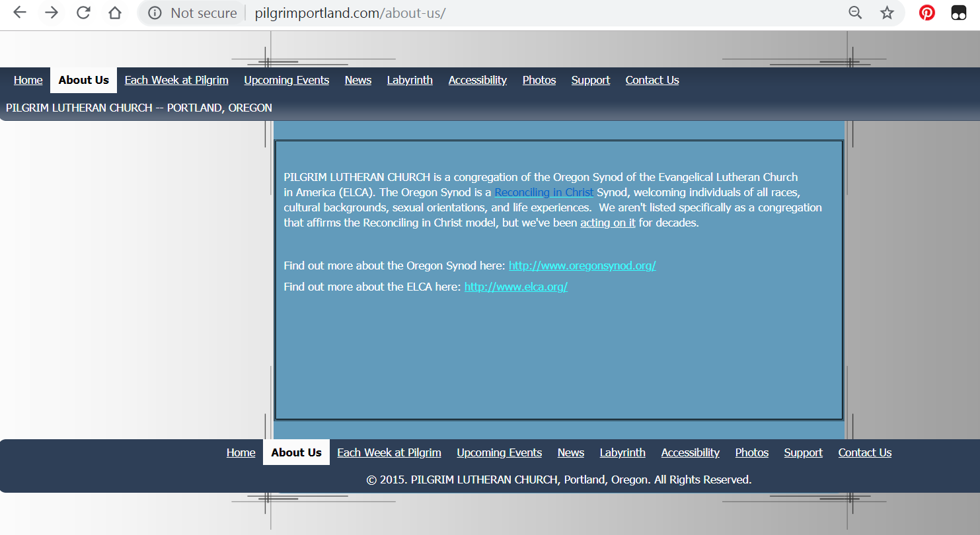
Task: Select About Us tab in top navigation
Action: [84, 80]
